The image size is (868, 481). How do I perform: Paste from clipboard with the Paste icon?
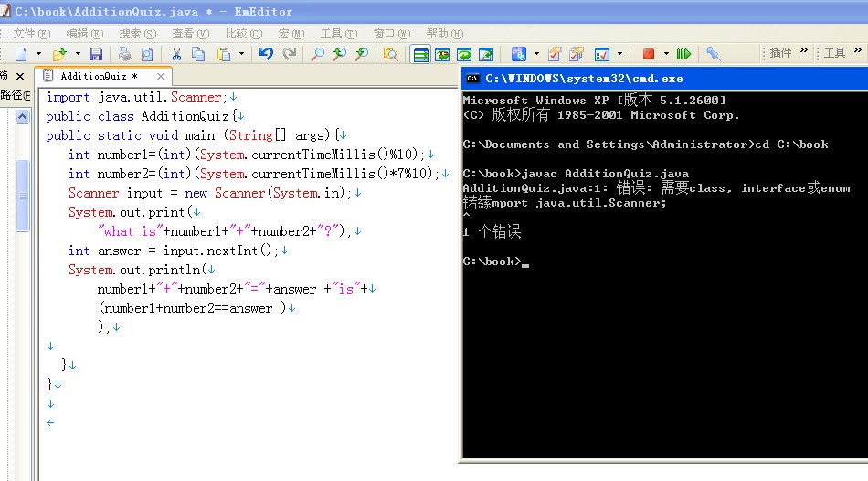(x=224, y=54)
